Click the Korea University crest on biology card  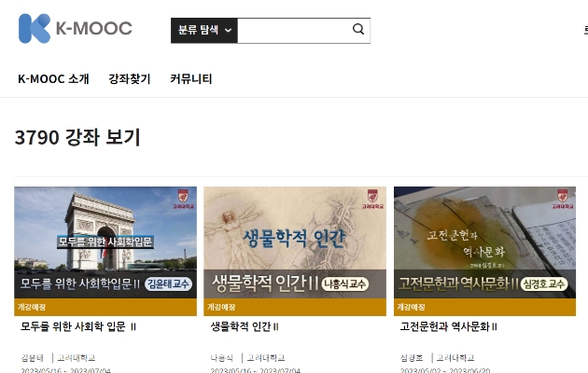(372, 199)
